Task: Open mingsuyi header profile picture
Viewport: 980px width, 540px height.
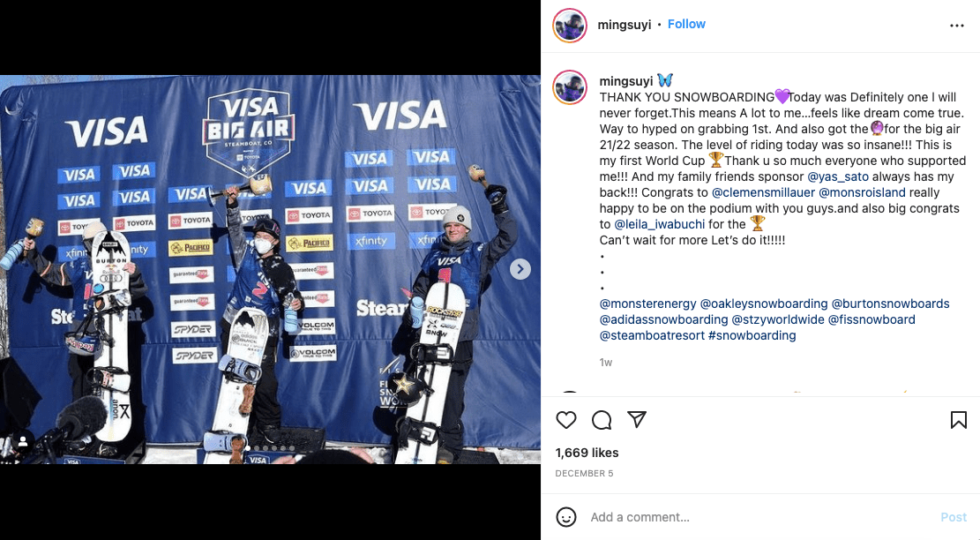Action: [569, 26]
